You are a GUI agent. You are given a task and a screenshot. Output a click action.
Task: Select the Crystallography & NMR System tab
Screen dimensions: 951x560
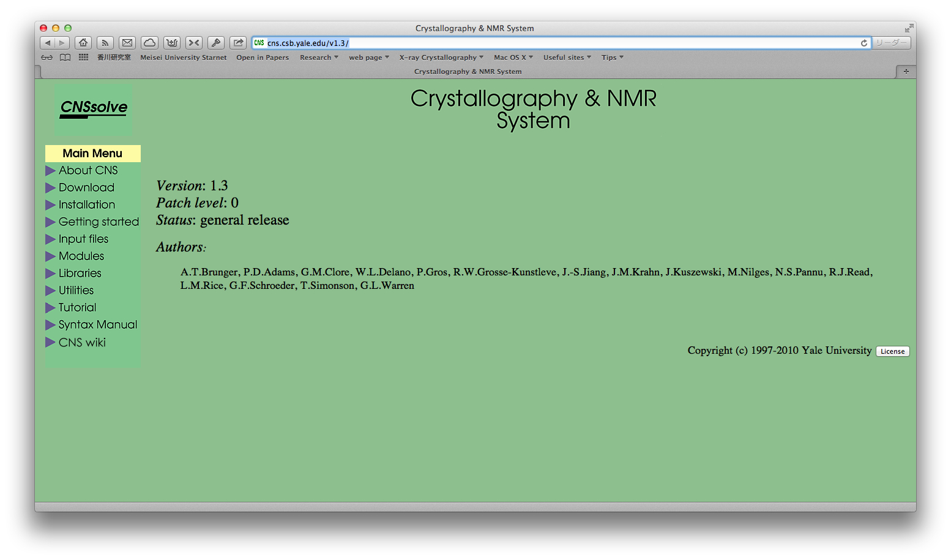point(468,72)
